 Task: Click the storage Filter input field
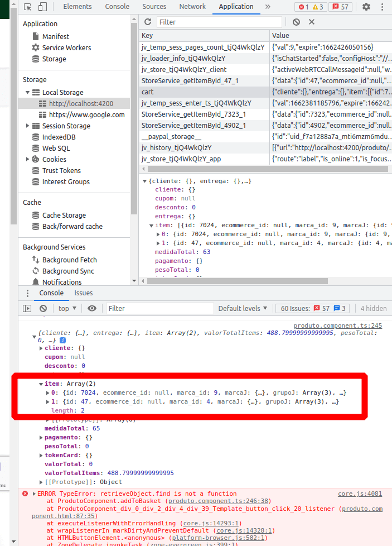(x=219, y=22)
